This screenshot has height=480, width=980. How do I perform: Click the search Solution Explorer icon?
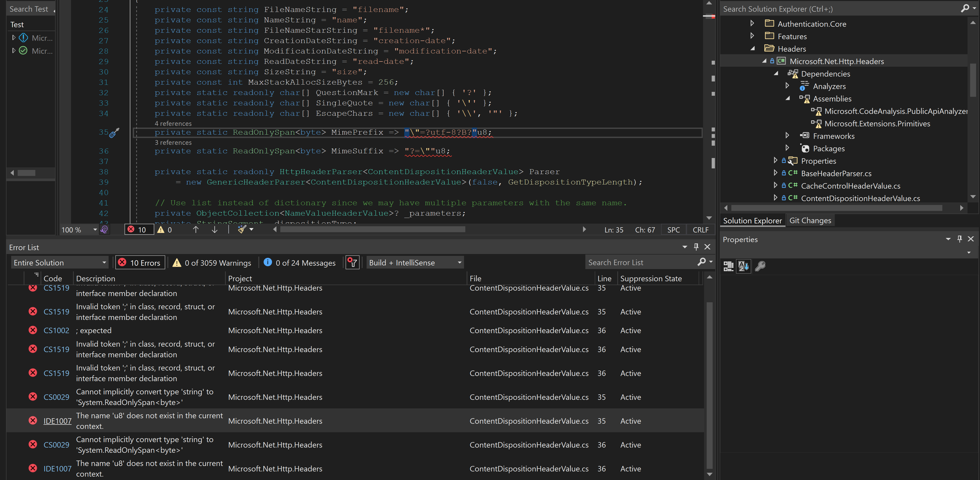[964, 9]
